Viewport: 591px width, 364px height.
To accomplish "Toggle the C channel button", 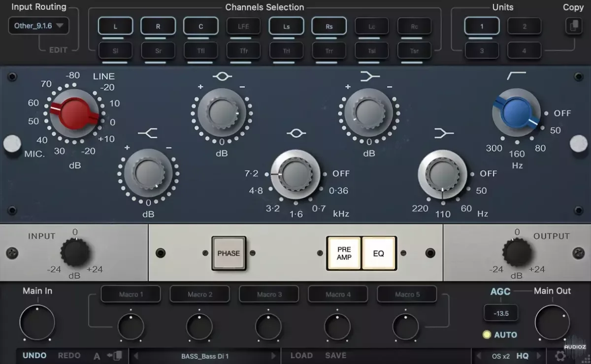I will pos(201,26).
